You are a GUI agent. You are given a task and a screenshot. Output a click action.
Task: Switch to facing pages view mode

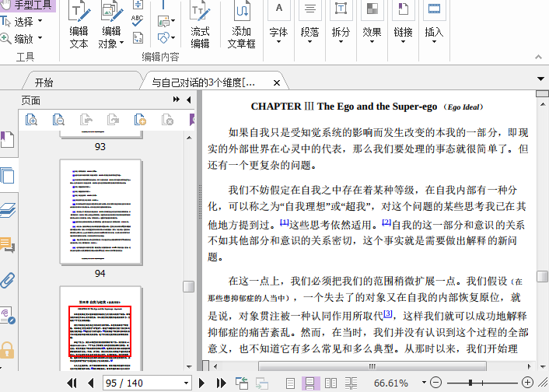(x=330, y=383)
